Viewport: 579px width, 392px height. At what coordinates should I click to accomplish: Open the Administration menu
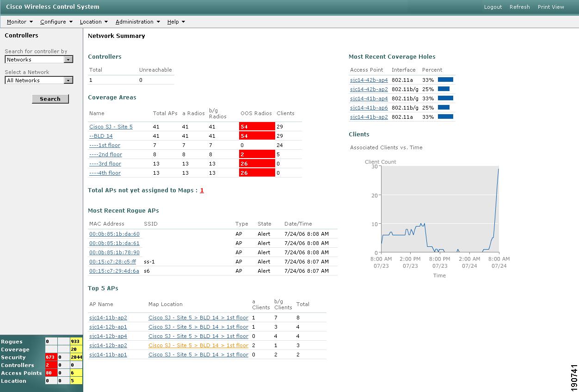[x=138, y=22]
